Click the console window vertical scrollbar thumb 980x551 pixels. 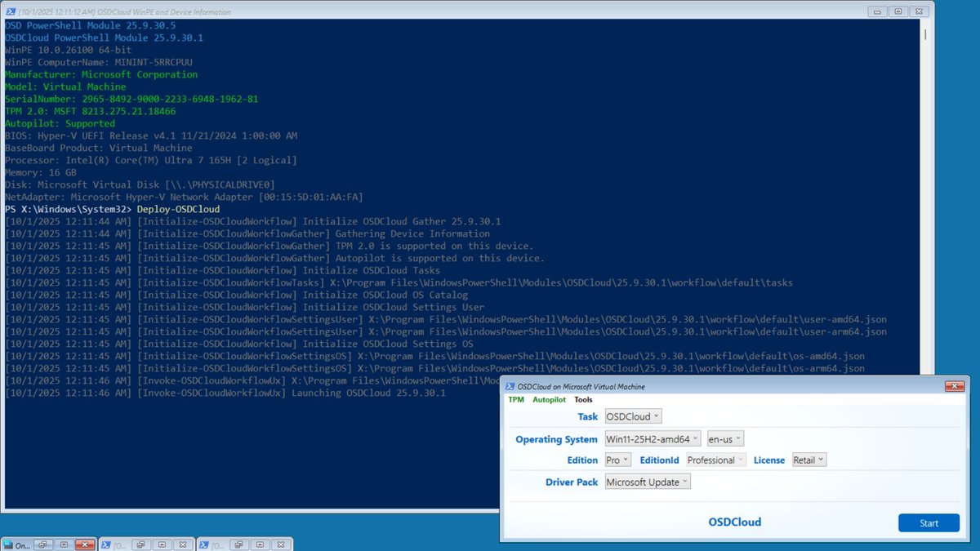924,36
